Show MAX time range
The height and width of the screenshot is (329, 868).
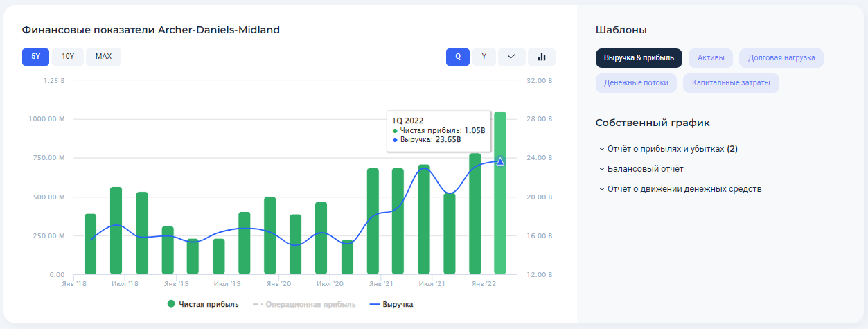click(x=104, y=57)
